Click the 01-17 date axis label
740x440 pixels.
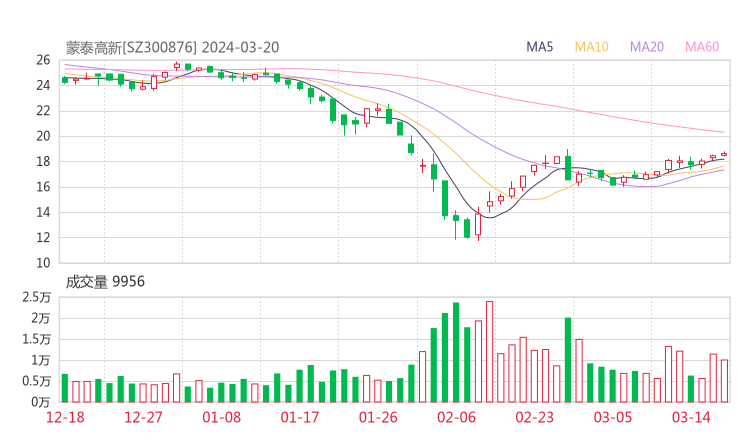(x=300, y=417)
